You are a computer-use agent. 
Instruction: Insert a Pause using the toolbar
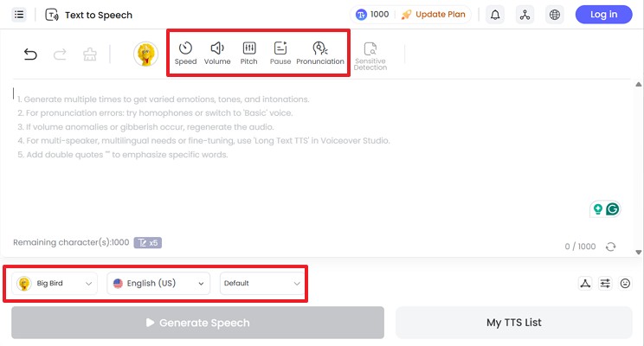[x=280, y=52]
